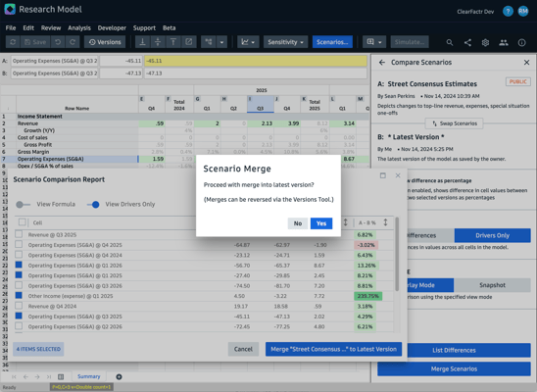Click the align middle toolbar icon
Viewport: 537px width, 392px height.
tap(158, 42)
